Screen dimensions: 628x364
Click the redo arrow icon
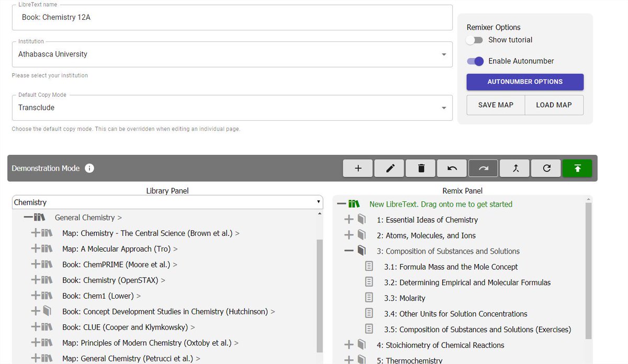[483, 168]
